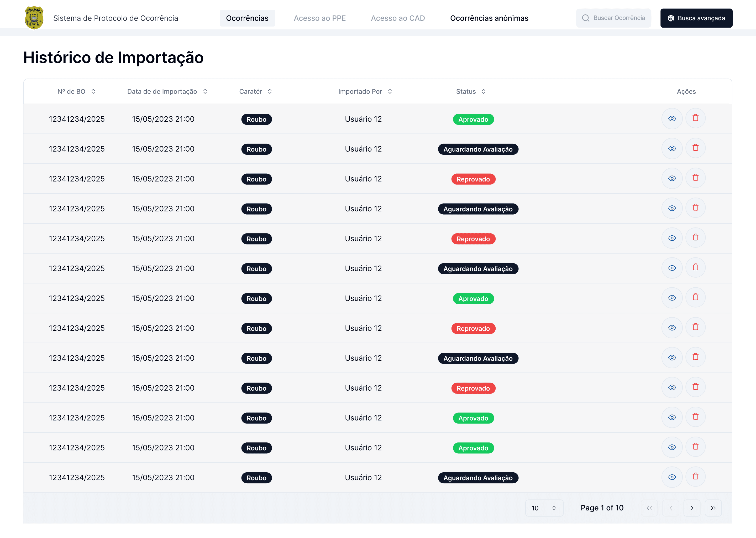Click trash icon in second row
Viewport: 756px width, 538px height.
(695, 148)
